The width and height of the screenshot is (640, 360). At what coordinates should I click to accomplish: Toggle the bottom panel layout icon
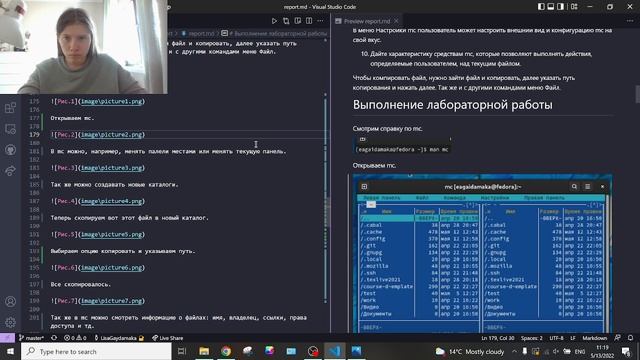click(x=551, y=7)
